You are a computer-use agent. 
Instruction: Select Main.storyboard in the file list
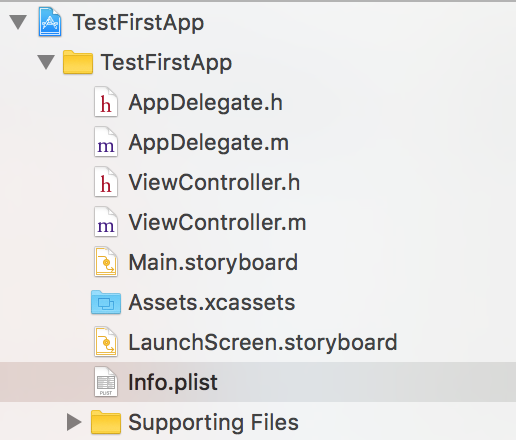213,263
